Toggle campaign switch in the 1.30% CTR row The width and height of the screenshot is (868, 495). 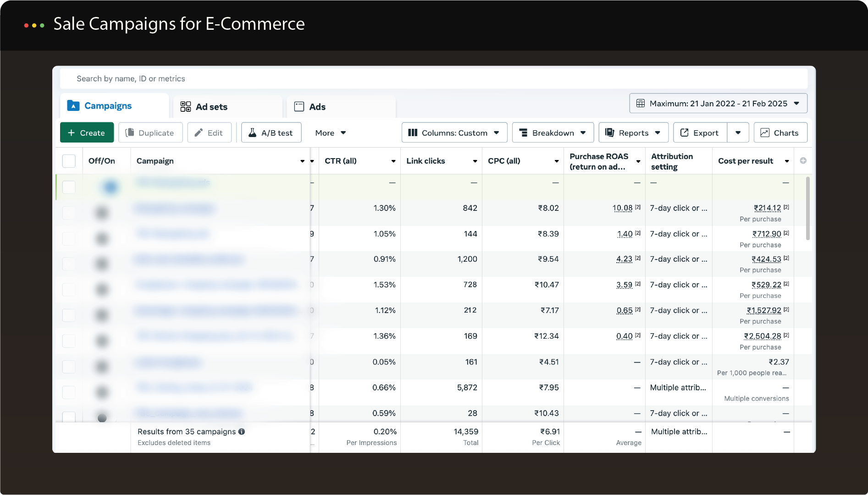[102, 212]
